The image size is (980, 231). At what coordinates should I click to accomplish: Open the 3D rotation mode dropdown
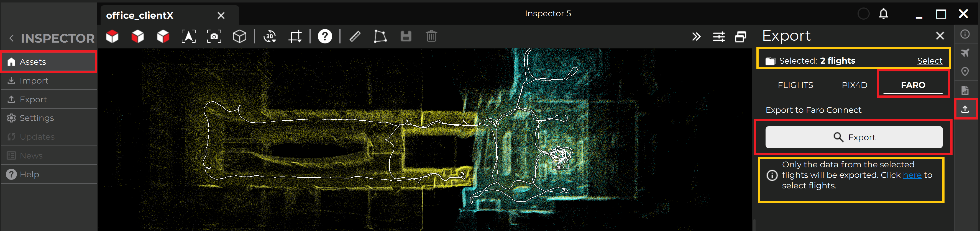[x=270, y=37]
